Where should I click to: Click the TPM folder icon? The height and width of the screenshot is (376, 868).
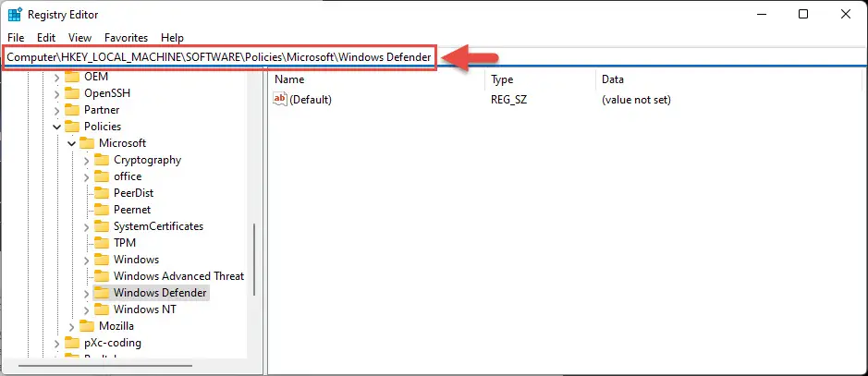(102, 242)
